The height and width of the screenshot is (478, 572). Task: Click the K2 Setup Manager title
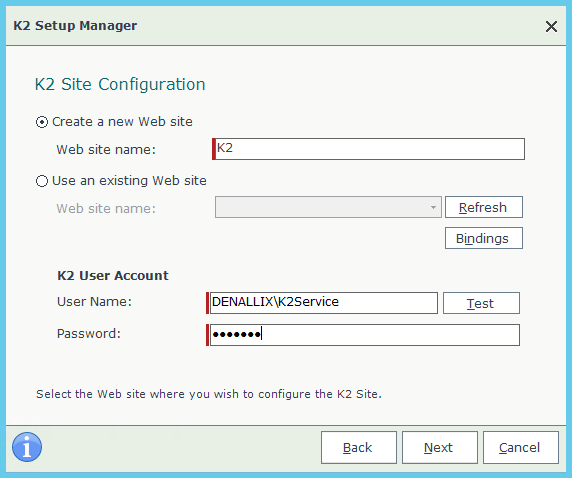click(75, 26)
